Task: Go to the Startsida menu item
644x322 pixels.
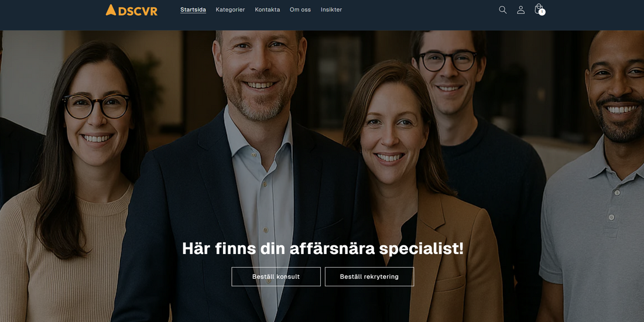Action: pos(193,9)
